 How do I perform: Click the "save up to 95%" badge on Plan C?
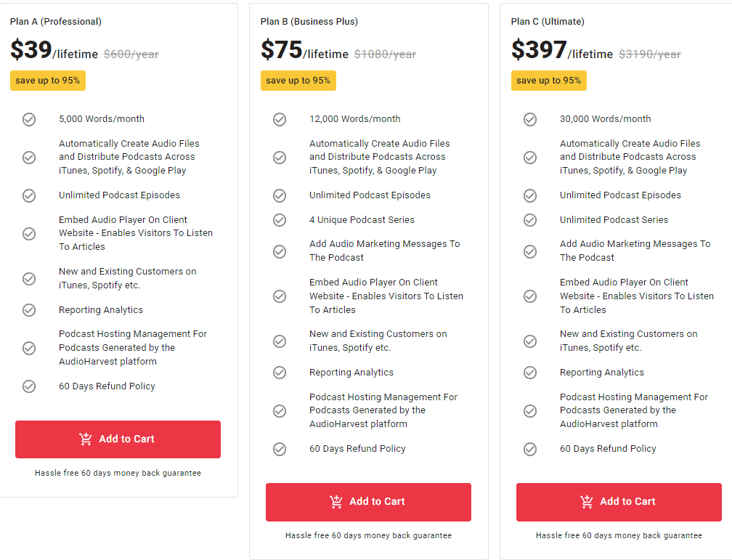[x=548, y=81]
